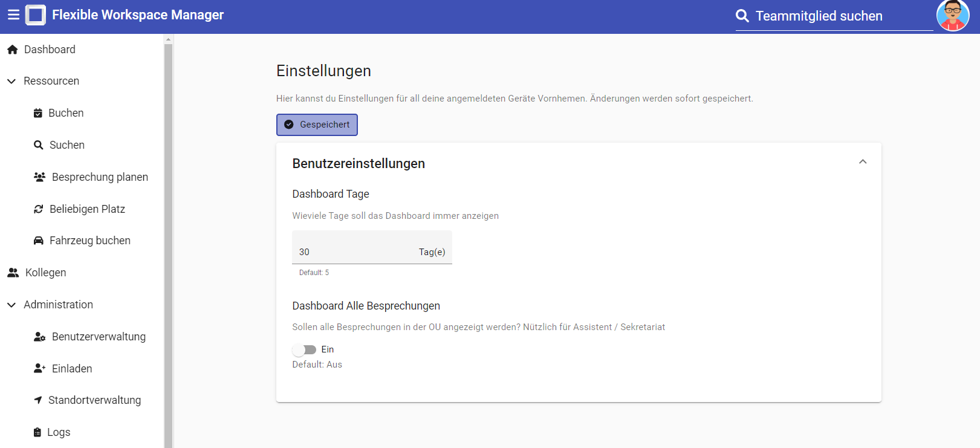Click the Besprechung planen group icon

click(40, 177)
